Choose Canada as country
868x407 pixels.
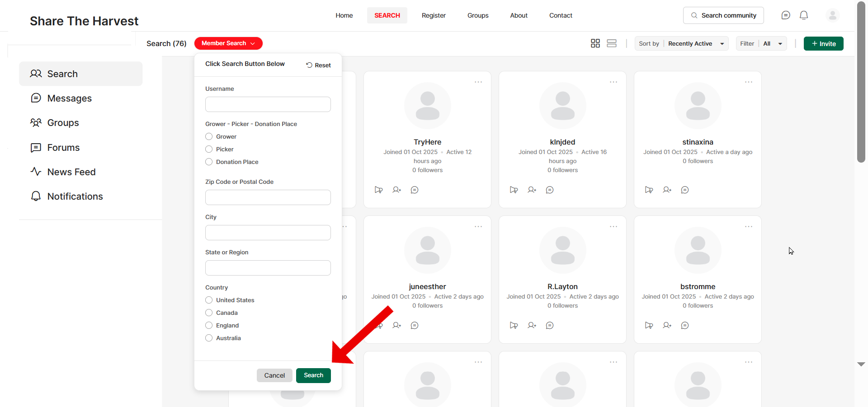tap(209, 313)
